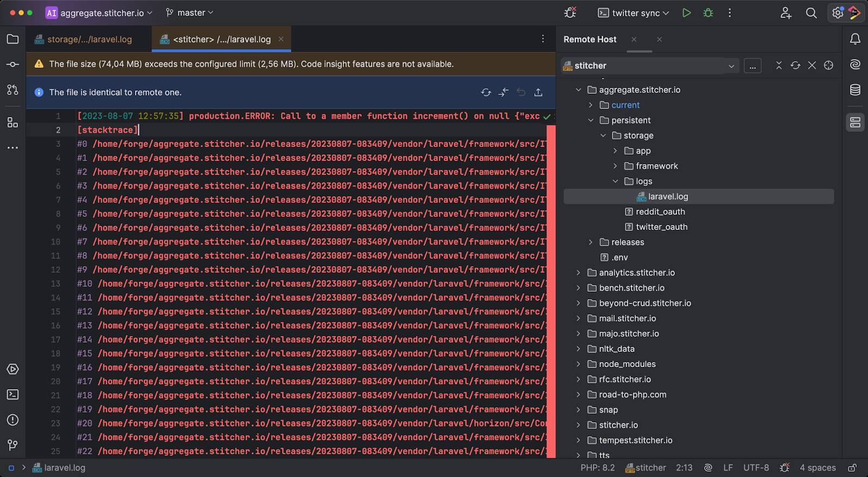Refresh the Remote Host tree
Image resolution: width=868 pixels, height=477 pixels.
795,66
